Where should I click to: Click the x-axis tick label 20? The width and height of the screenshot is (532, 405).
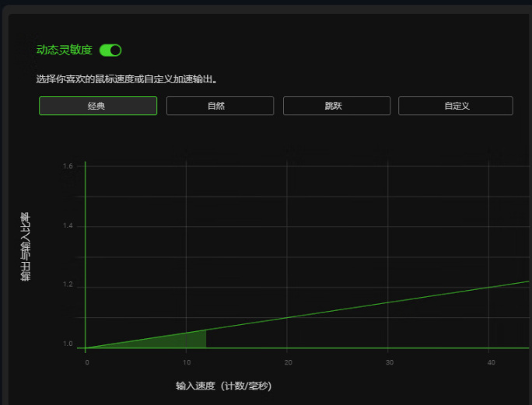288,362
